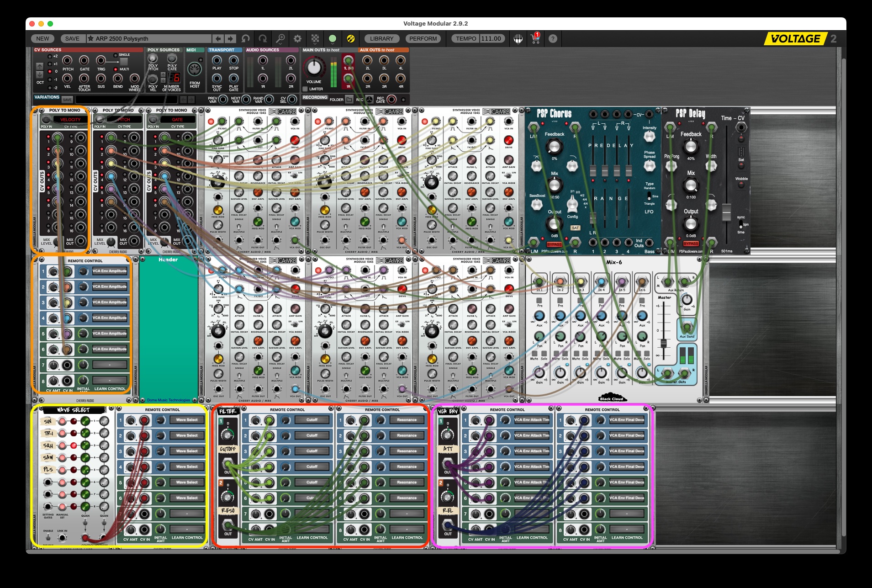Image resolution: width=872 pixels, height=588 pixels.
Task: Click the green circle cable color icon
Action: tap(333, 39)
